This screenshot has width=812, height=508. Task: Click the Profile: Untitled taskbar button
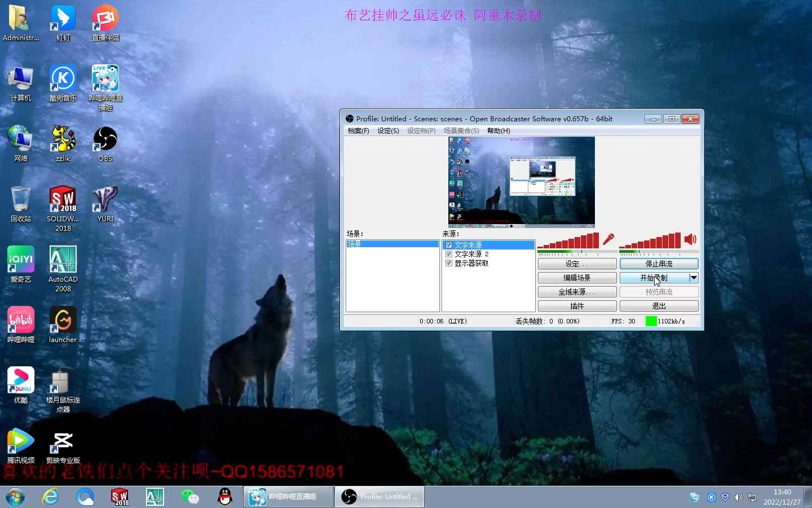[x=379, y=497]
